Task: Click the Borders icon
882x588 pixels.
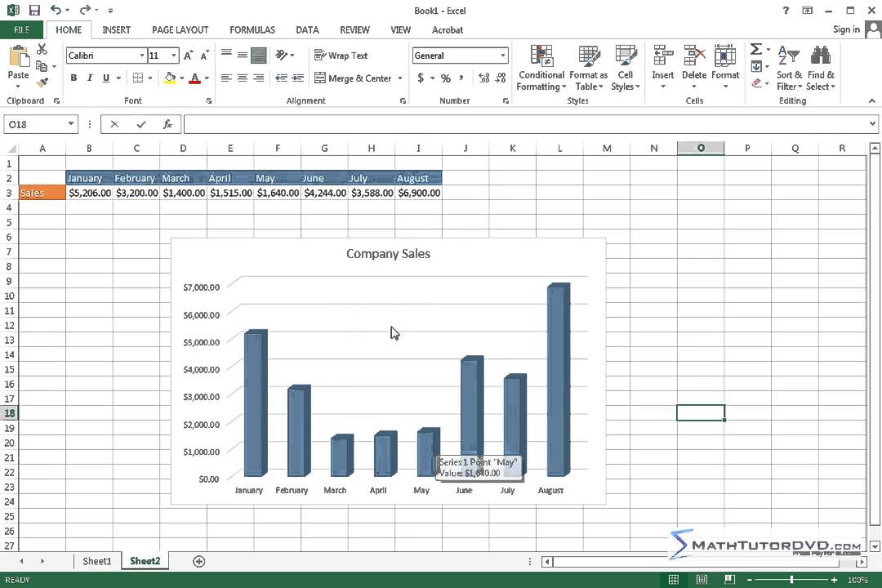Action: click(138, 78)
